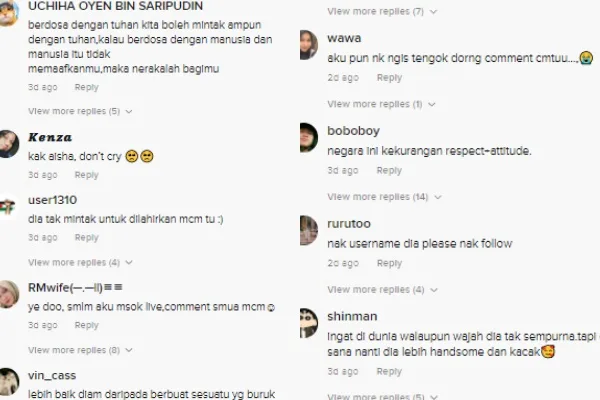Click shinman's cartoon avatar
The image size is (600, 400).
(x=309, y=323)
